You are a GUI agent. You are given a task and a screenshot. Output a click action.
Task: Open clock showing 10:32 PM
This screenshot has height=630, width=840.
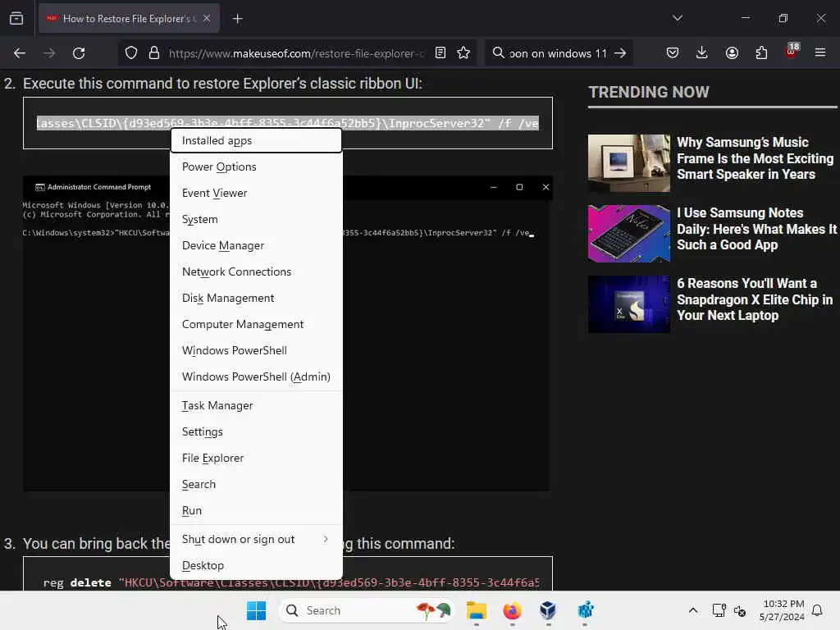coord(782,610)
